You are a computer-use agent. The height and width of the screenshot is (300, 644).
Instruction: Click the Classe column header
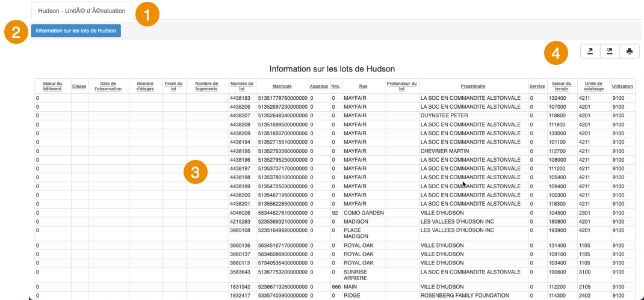click(79, 86)
